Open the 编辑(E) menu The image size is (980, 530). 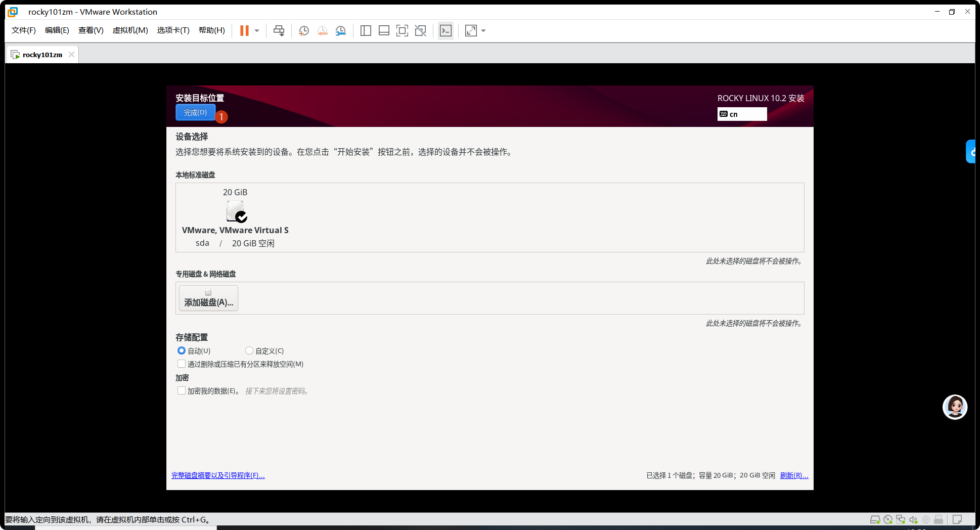(57, 30)
